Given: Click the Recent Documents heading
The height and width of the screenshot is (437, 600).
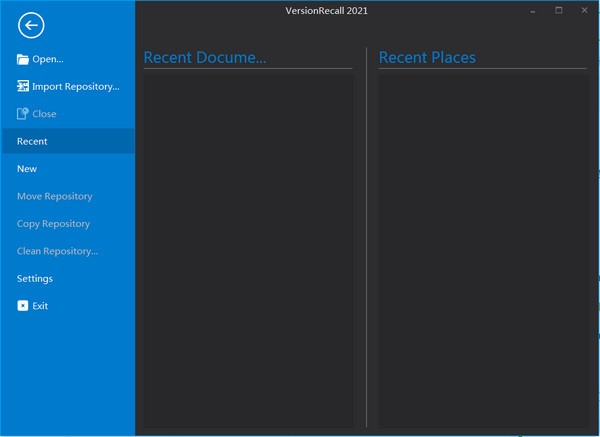Looking at the screenshot, I should pos(205,57).
